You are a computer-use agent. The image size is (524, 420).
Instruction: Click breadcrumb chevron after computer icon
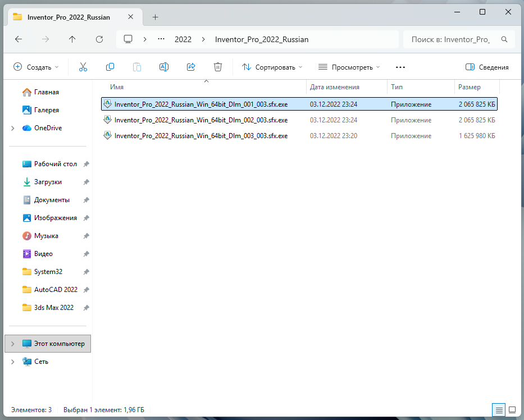145,39
